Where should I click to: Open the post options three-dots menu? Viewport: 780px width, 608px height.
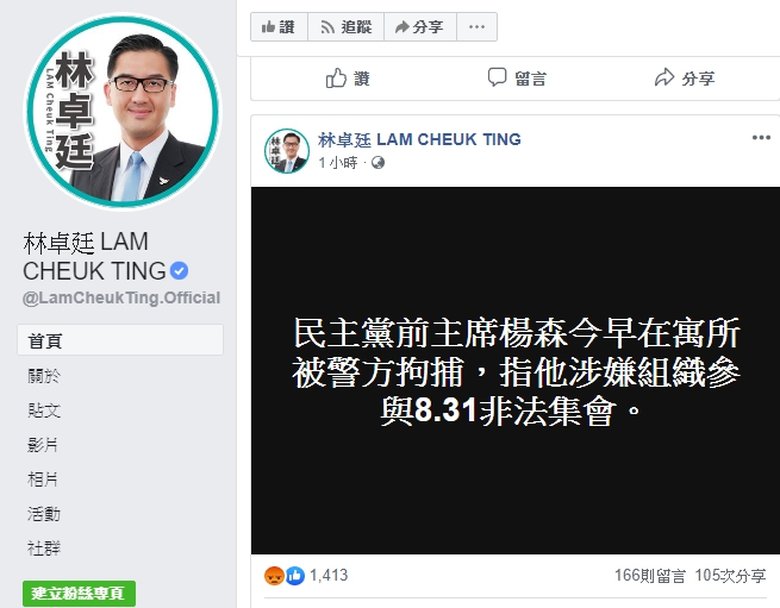pyautogui.click(x=761, y=138)
